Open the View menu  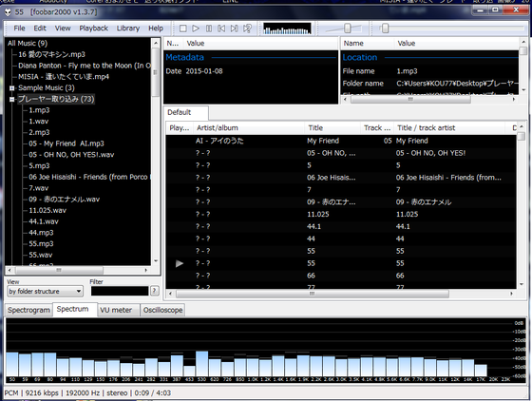pyautogui.click(x=63, y=29)
